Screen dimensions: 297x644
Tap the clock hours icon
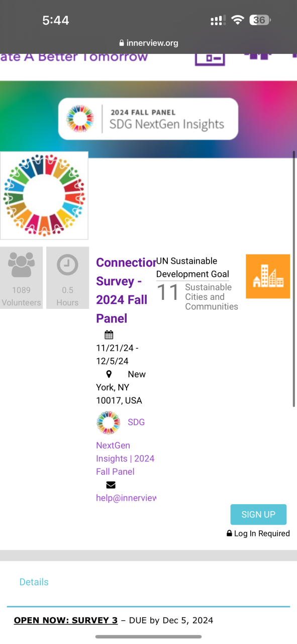click(x=67, y=265)
